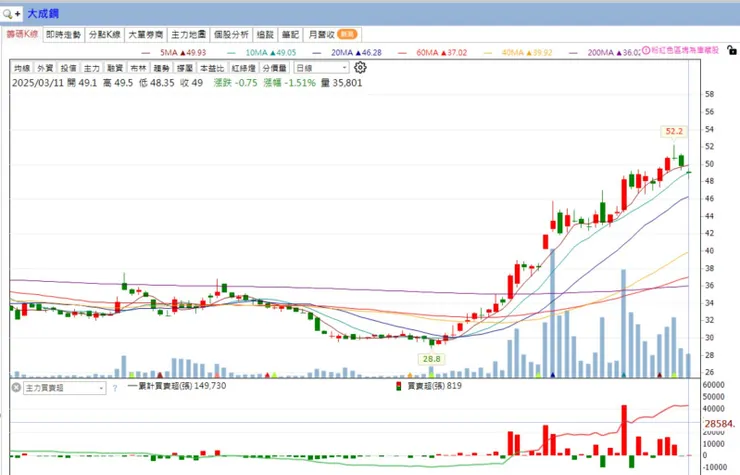The width and height of the screenshot is (740, 475).
Task: Toggle the 外資 foreign investor overlay
Action: point(45,68)
